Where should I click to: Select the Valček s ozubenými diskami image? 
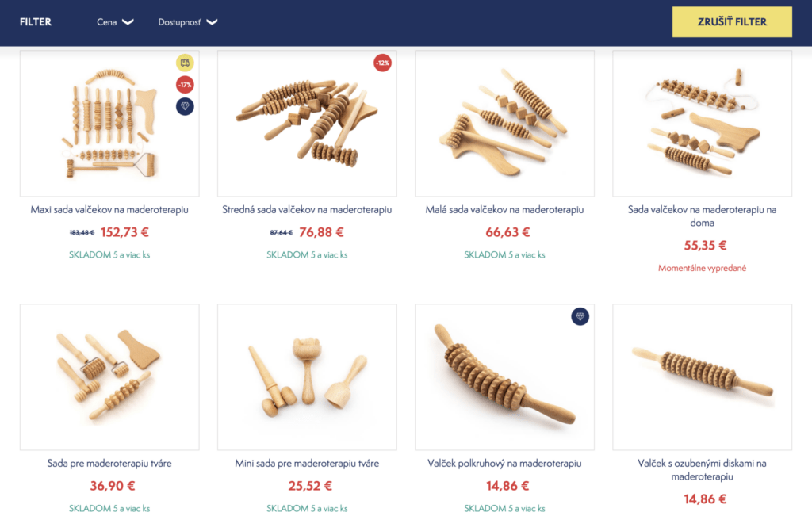703,376
